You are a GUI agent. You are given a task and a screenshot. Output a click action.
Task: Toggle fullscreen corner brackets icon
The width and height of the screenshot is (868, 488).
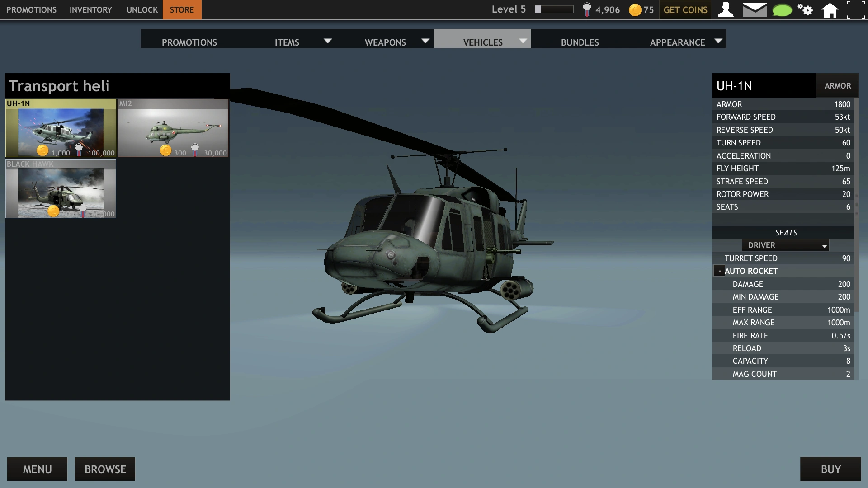[855, 9]
